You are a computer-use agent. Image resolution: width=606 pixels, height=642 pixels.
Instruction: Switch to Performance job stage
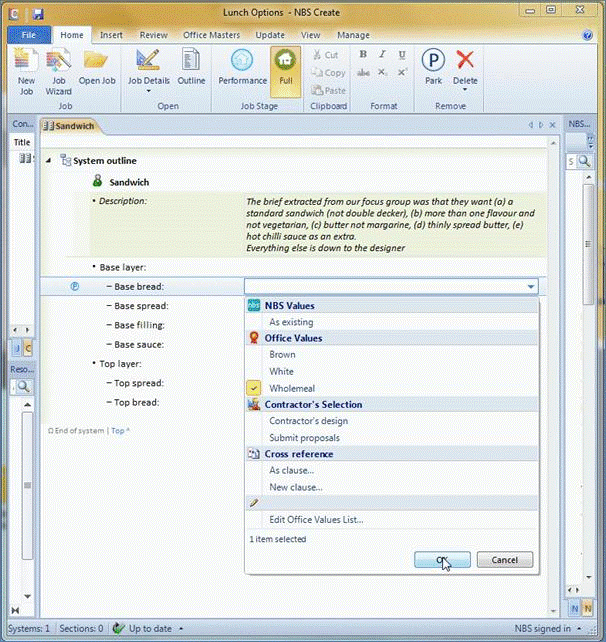click(x=242, y=67)
